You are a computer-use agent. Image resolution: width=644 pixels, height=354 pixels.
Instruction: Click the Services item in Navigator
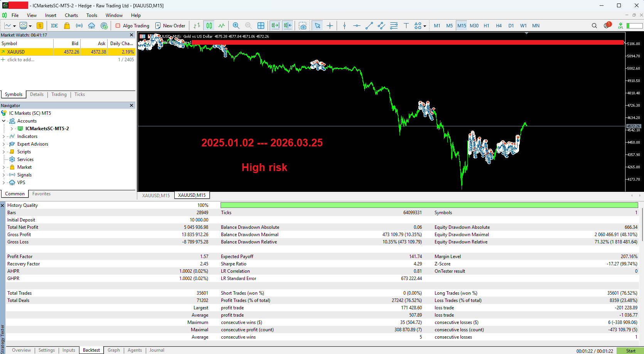[x=25, y=159]
